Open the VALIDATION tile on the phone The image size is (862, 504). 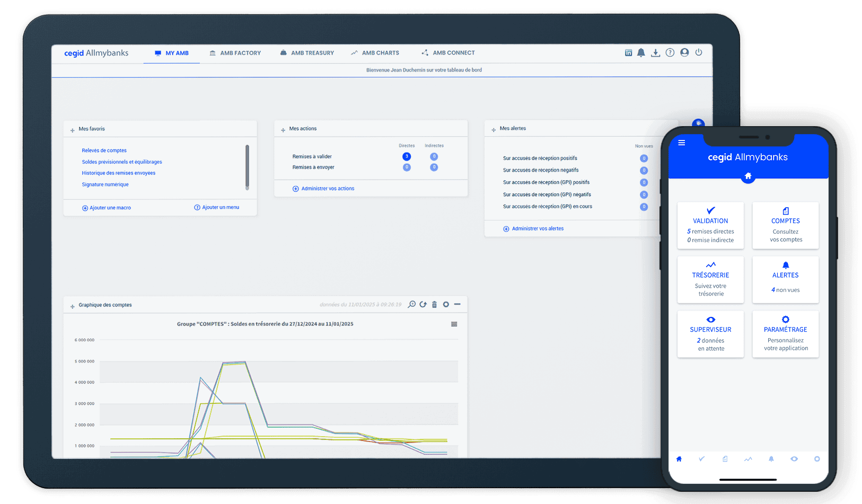point(710,225)
